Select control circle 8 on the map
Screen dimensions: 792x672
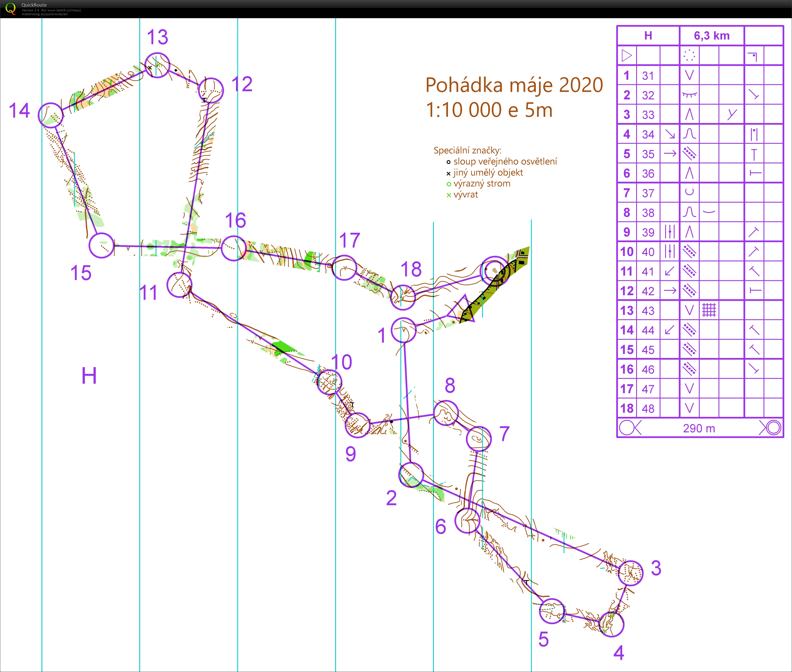[x=446, y=413]
